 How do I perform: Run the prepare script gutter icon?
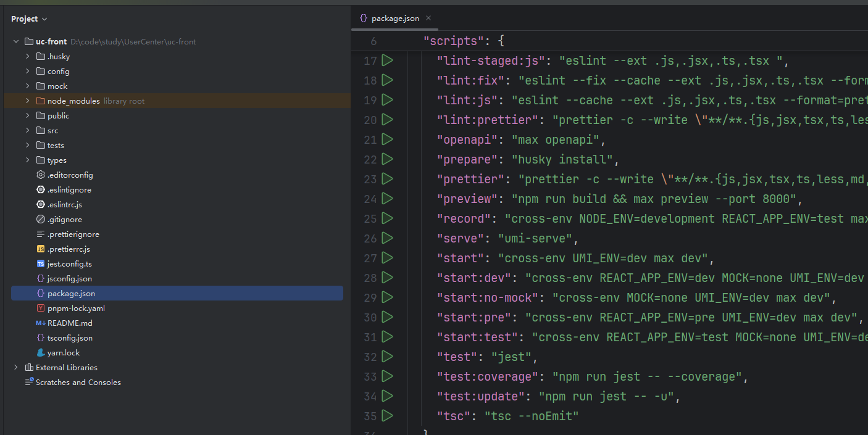(x=387, y=159)
